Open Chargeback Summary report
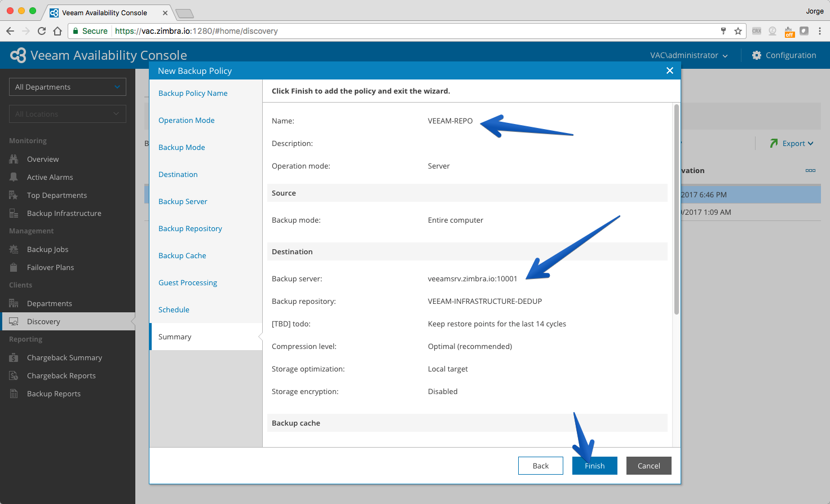Screen dimensions: 830x504 pos(65,357)
